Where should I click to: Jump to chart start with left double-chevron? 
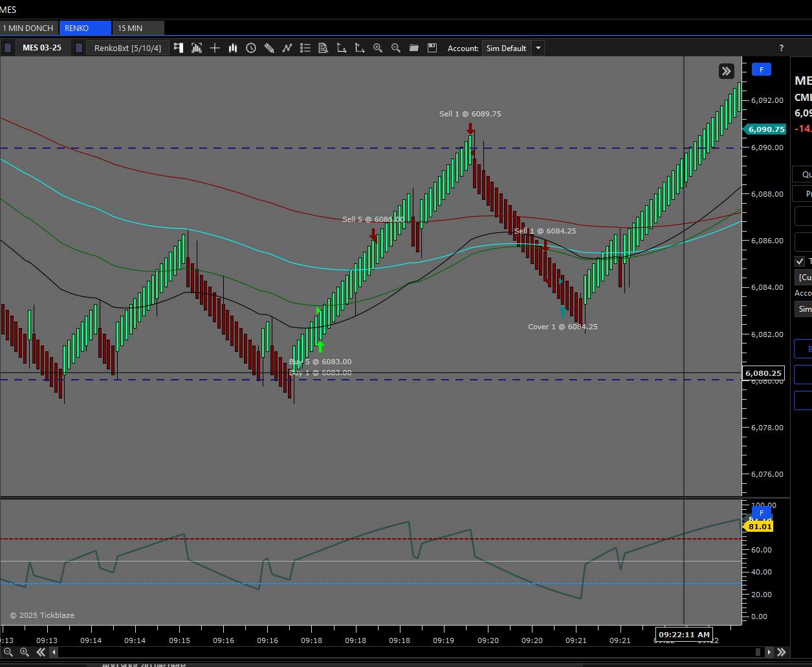click(41, 652)
